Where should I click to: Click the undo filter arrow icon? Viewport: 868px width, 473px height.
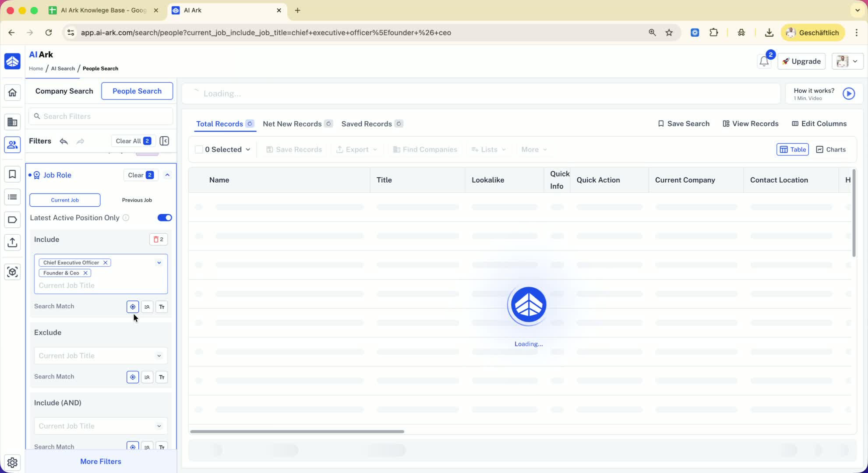(64, 141)
